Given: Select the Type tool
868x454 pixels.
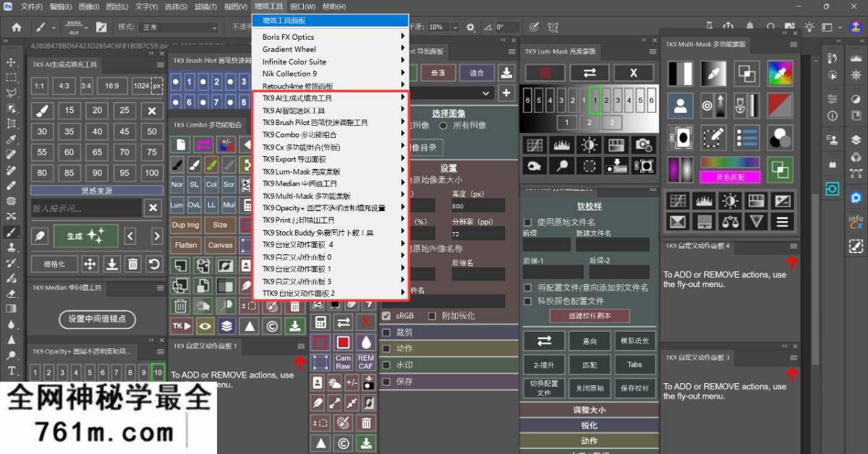Looking at the screenshot, I should [x=11, y=371].
